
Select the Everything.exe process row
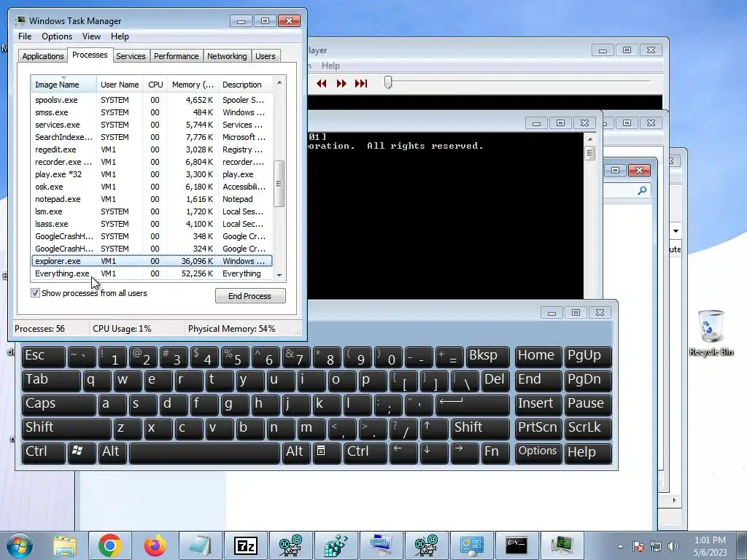click(x=152, y=273)
